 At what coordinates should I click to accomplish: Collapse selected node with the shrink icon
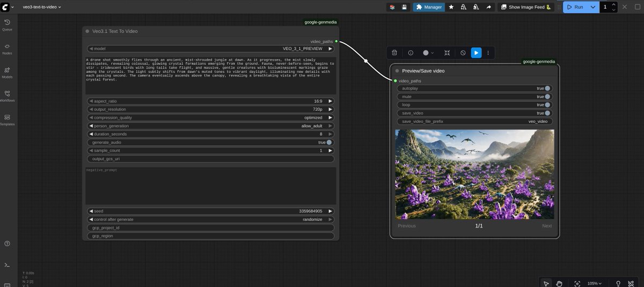coord(447,53)
